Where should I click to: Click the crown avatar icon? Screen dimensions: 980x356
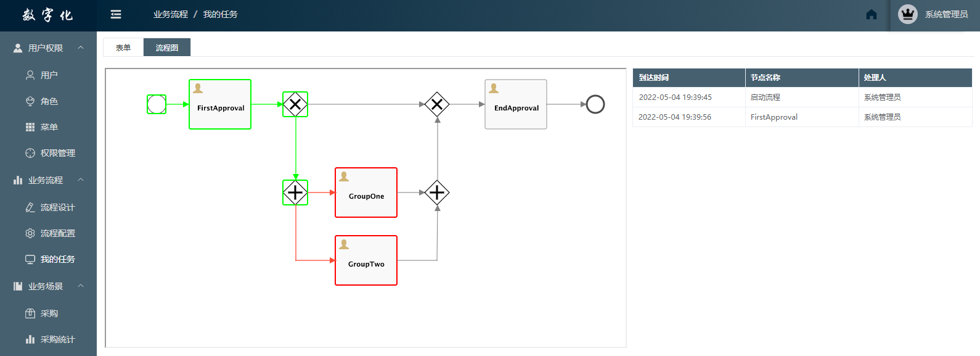tap(907, 14)
